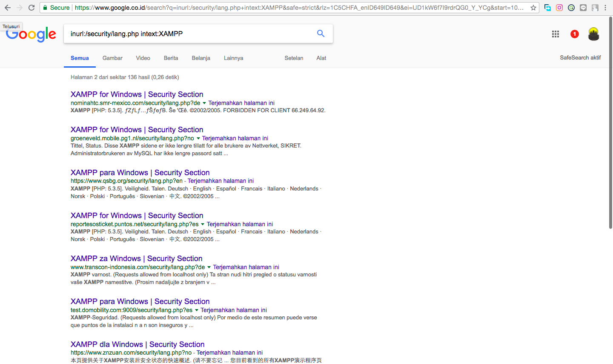Viewport: 613px width, 364px height.
Task: Expand dropdown next to reportesosticket.puntos.net URL
Action: 203,225
